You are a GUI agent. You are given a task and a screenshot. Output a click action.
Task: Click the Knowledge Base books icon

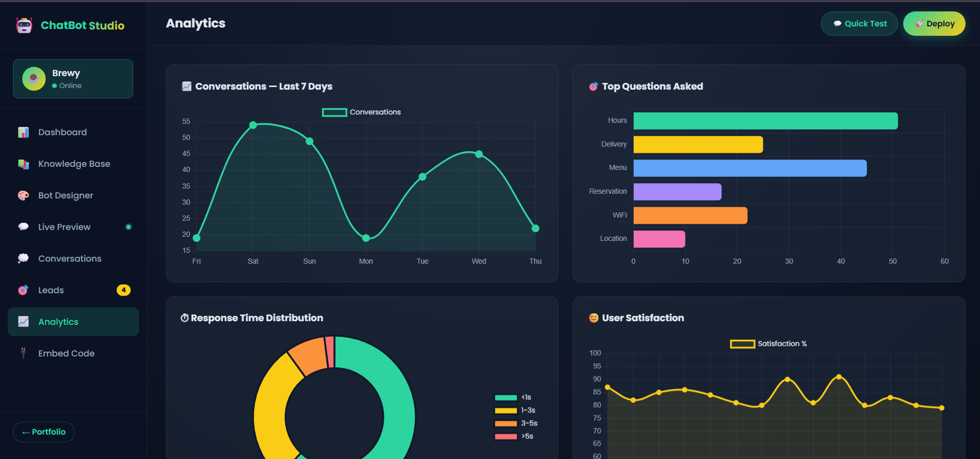[x=23, y=164]
